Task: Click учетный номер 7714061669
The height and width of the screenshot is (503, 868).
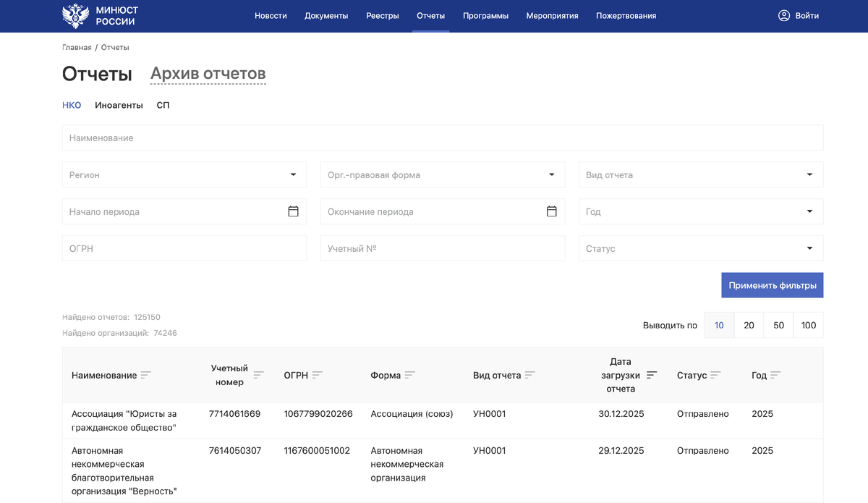Action: pyautogui.click(x=234, y=414)
